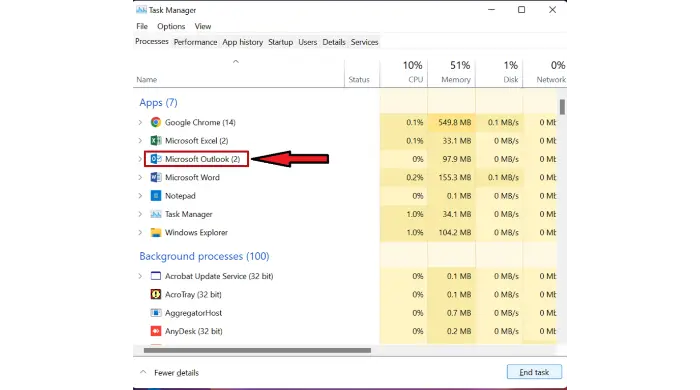700x390 pixels.
Task: Expand the Google Chrome process group
Action: click(140, 122)
